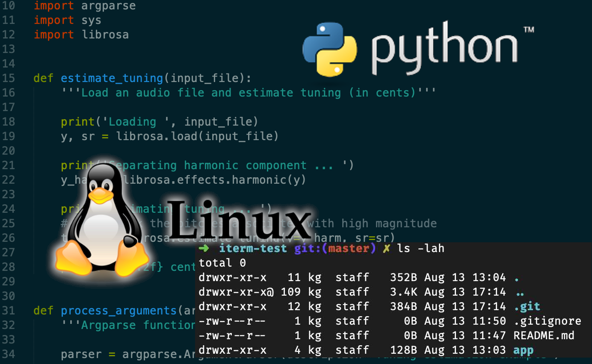Click the import argparse statement
Screen dimensions: 592x364
pos(85,6)
